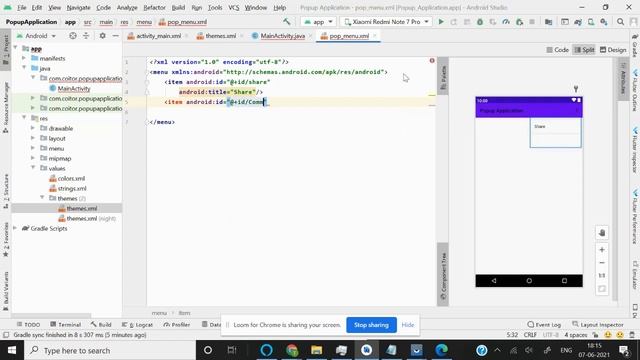This screenshot has width=640, height=360.
Task: Select MainActivity in the project tree
Action: click(73, 88)
